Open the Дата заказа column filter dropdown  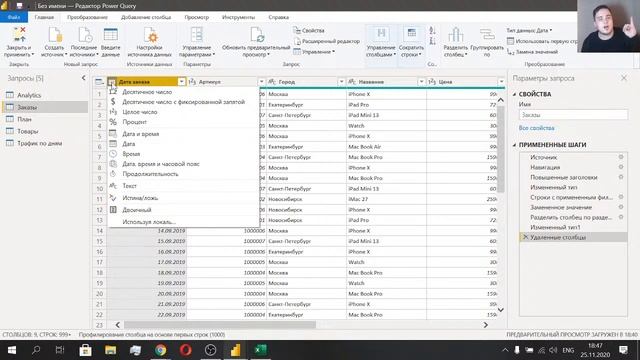click(181, 82)
